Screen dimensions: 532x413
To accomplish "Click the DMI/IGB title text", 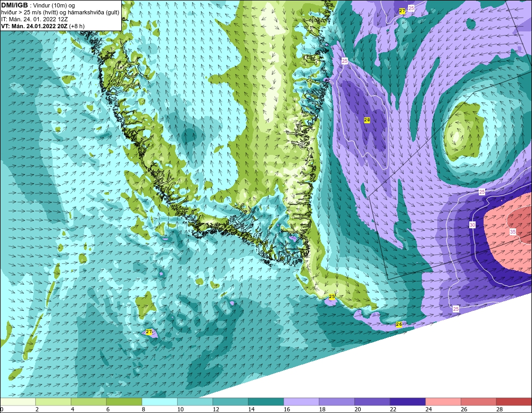I will click(14, 5).
